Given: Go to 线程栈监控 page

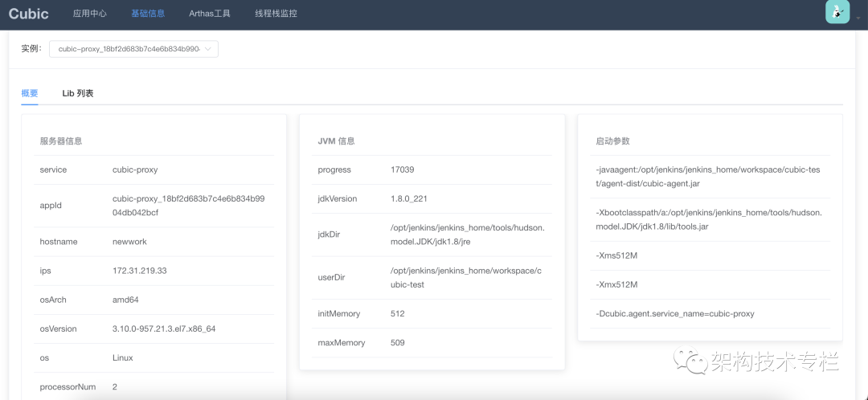Looking at the screenshot, I should [276, 14].
